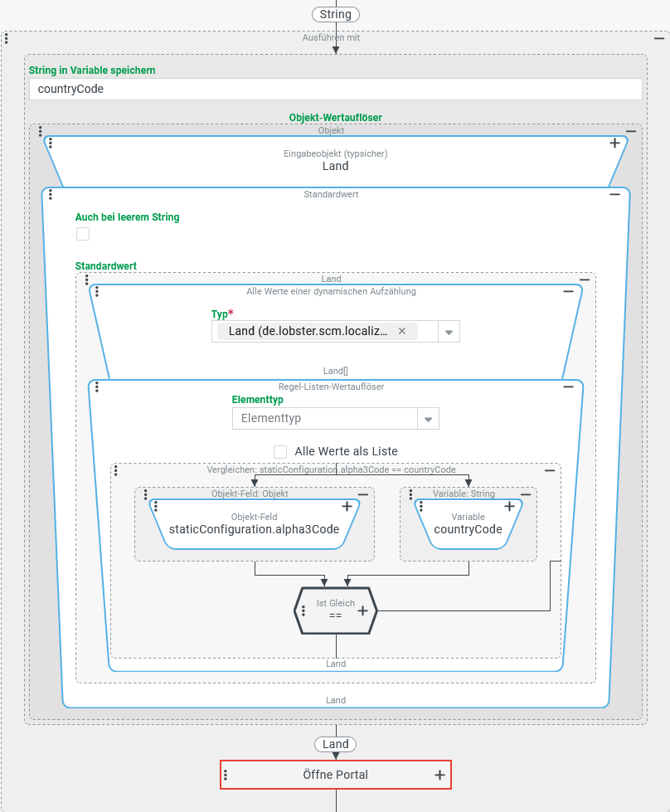The height and width of the screenshot is (812, 670).
Task: Click plus icon on Öffne Portal block
Action: click(x=439, y=775)
